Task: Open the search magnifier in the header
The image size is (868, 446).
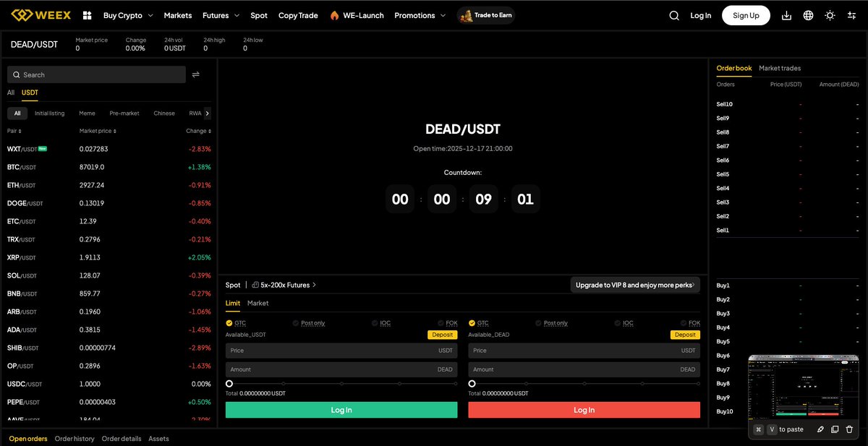Action: (x=674, y=15)
